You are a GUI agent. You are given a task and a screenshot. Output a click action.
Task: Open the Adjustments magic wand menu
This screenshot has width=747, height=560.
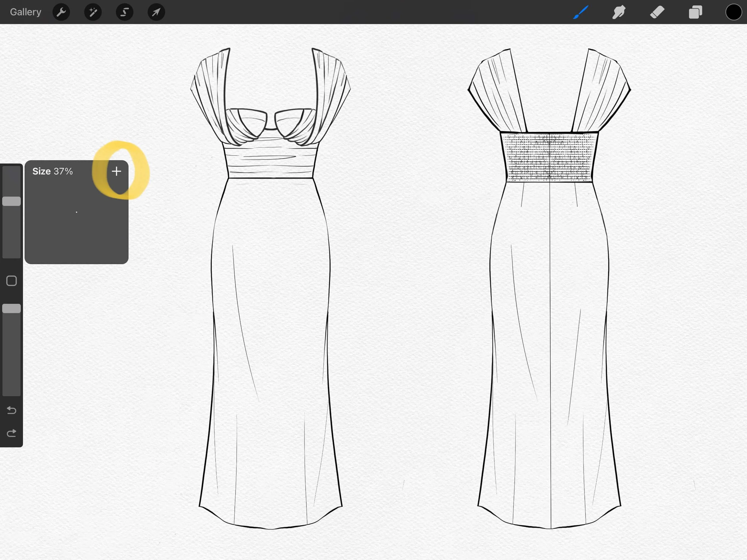[x=93, y=12]
